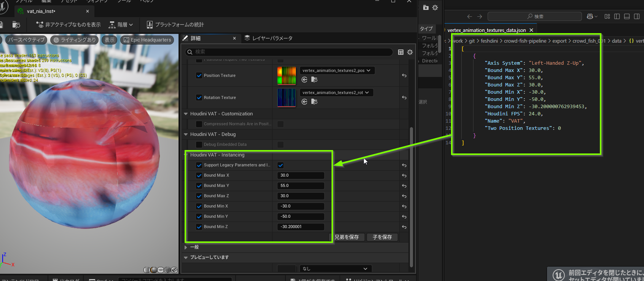Click the Bound Max Y value field
This screenshot has height=281, width=644.
301,186
